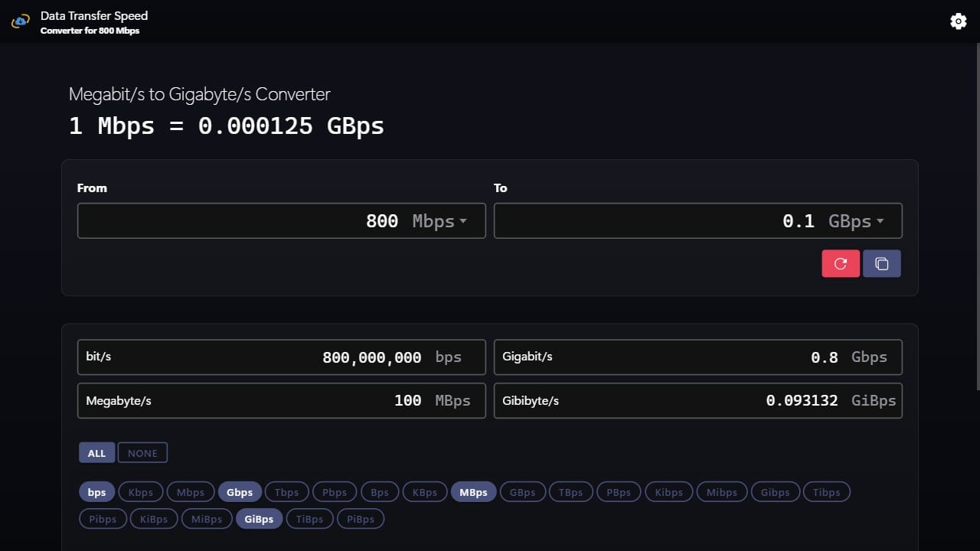The height and width of the screenshot is (551, 980).
Task: Click the Megabyte/s result box showing 100
Action: (x=282, y=400)
